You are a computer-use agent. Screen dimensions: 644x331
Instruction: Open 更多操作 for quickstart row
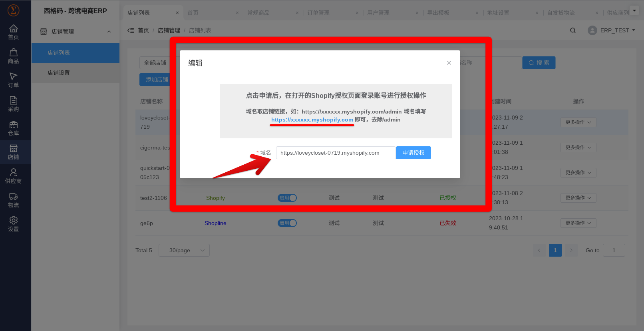click(x=578, y=173)
